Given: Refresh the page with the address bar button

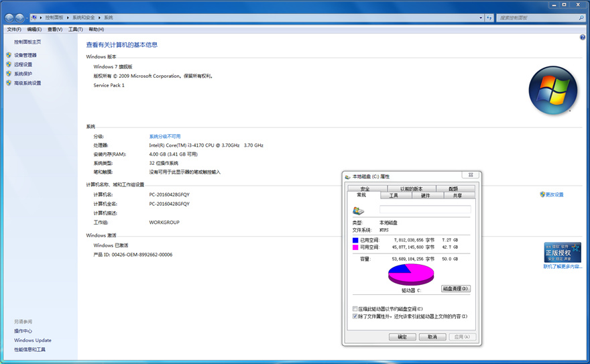Looking at the screenshot, I should [x=489, y=17].
